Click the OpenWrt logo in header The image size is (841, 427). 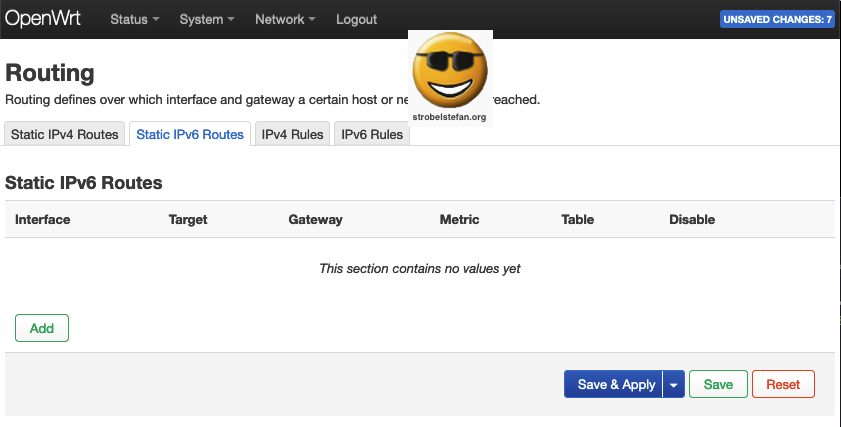point(44,19)
